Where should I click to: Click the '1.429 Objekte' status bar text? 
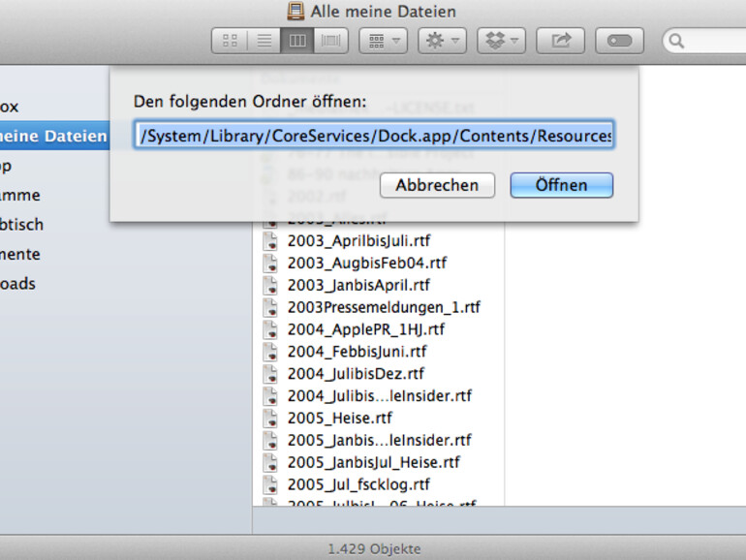tap(374, 549)
